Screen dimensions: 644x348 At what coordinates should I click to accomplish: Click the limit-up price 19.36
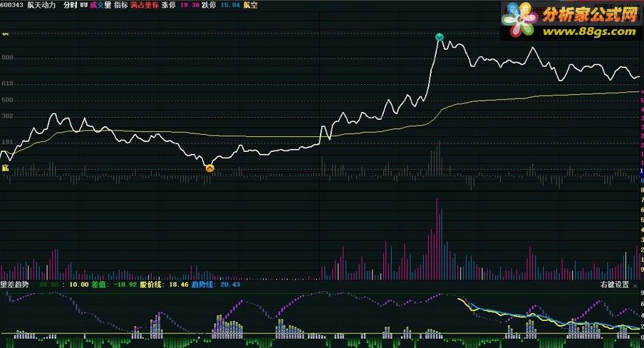[189, 5]
